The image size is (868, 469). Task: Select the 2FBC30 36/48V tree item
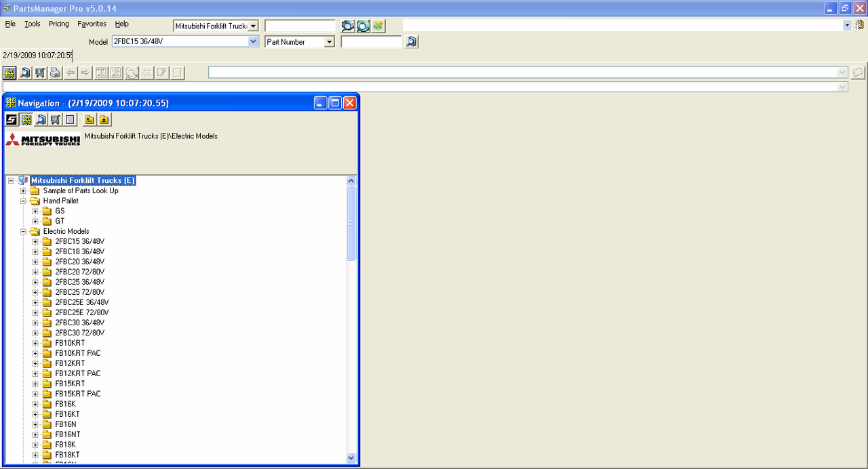(x=80, y=323)
